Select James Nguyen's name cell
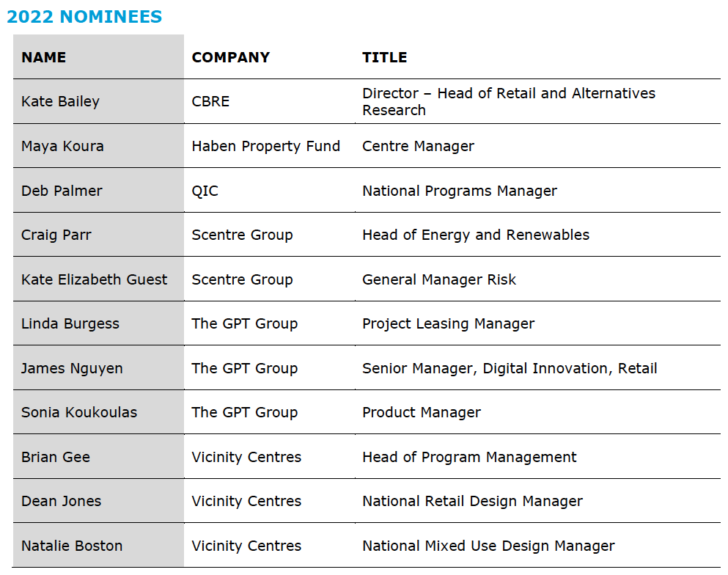 coord(72,368)
